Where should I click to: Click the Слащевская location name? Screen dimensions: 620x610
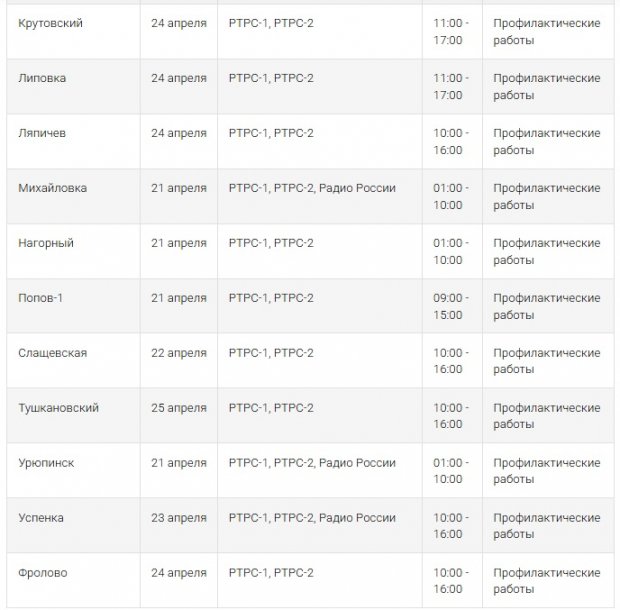tap(53, 353)
